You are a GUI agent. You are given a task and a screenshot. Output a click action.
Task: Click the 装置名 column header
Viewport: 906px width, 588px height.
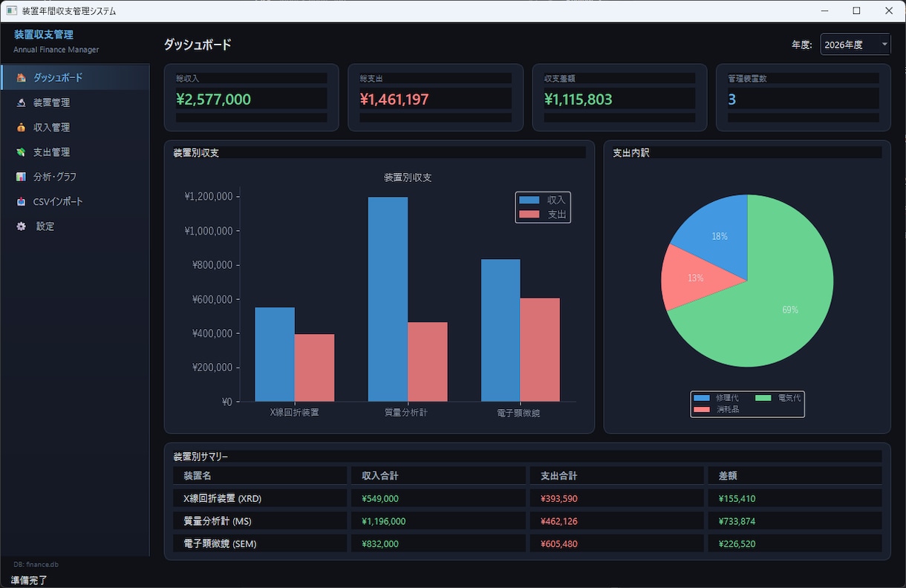point(260,475)
